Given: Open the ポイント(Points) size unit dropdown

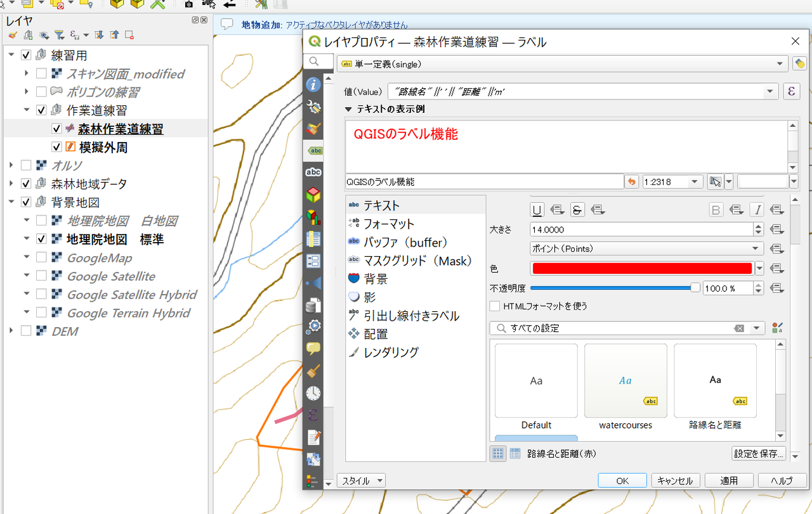Looking at the screenshot, I should pos(647,248).
